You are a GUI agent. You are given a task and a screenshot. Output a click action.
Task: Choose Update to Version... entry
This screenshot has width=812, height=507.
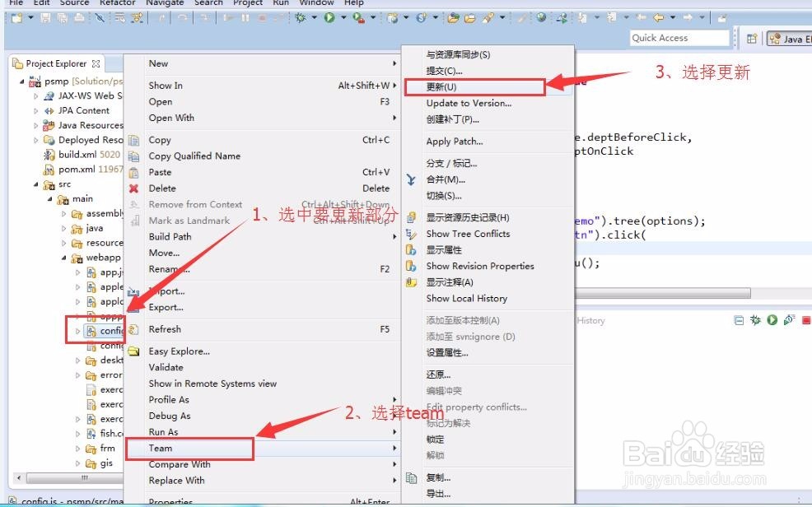(x=488, y=103)
